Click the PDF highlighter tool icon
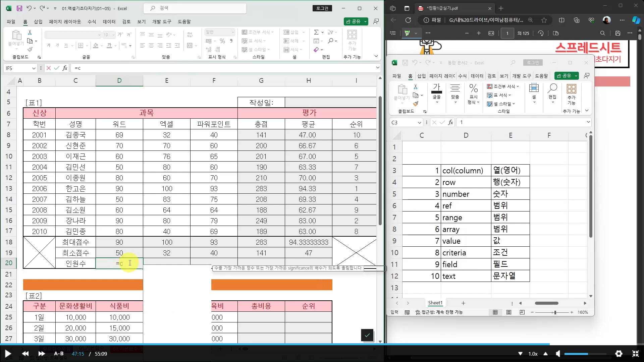This screenshot has width=644, height=362. click(408, 33)
